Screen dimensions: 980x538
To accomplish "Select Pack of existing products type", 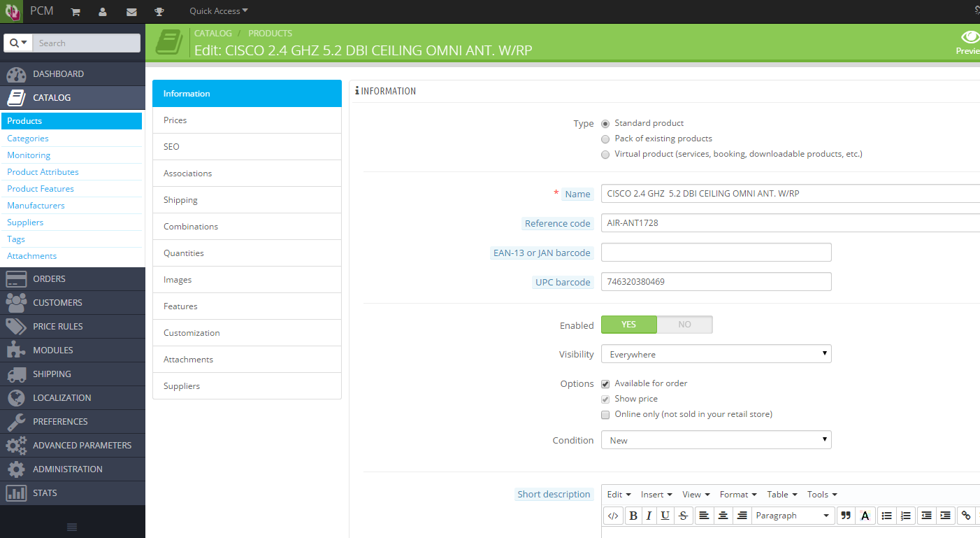I will 605,139.
